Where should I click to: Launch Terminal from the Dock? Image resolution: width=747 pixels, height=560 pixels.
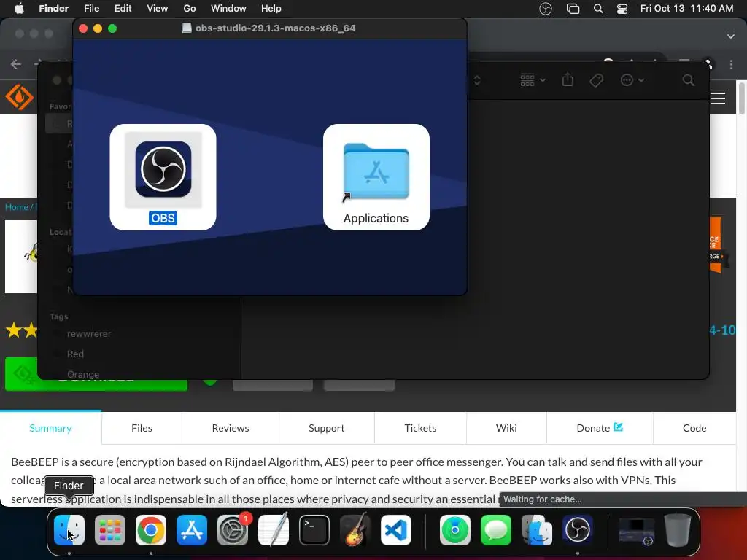[314, 530]
